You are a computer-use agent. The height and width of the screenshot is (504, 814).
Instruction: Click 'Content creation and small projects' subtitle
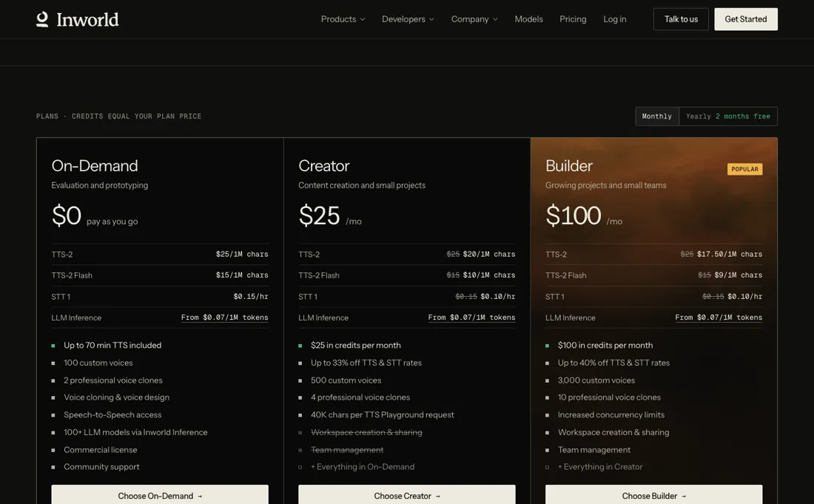(x=362, y=185)
